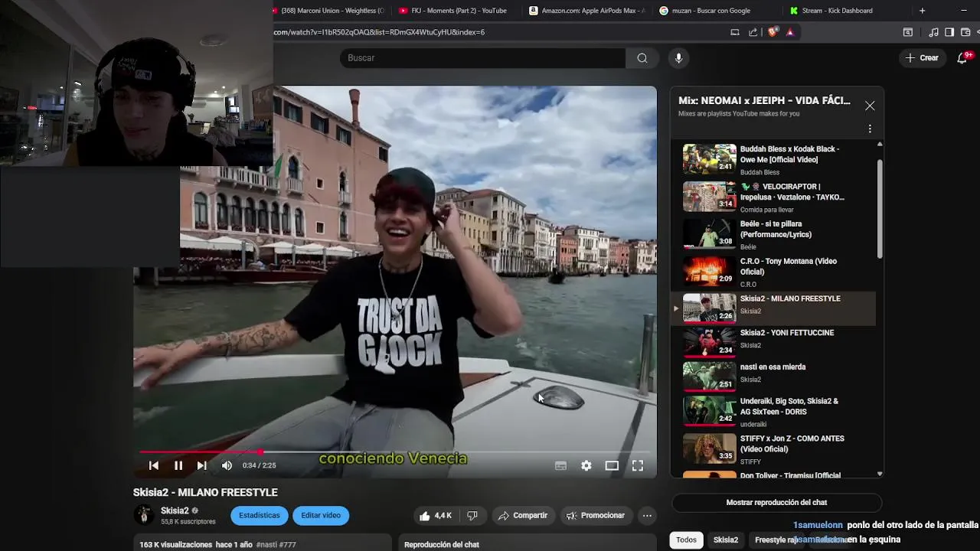The height and width of the screenshot is (551, 980).
Task: Open the Estadísticas button
Action: coord(260,516)
